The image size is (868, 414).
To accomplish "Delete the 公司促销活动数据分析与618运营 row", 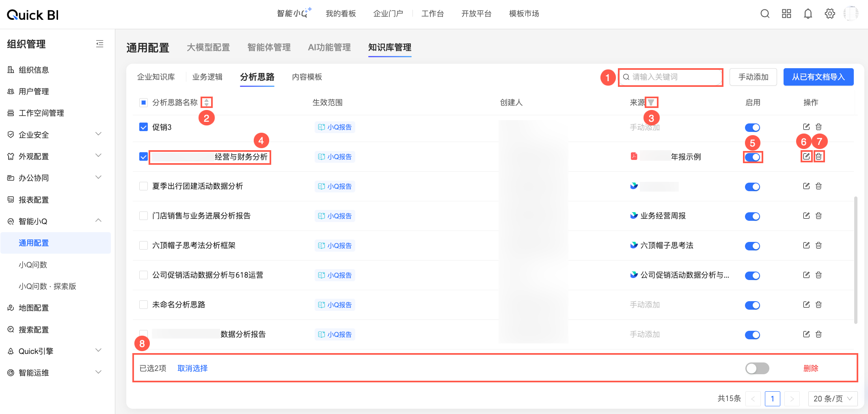I will coord(819,275).
